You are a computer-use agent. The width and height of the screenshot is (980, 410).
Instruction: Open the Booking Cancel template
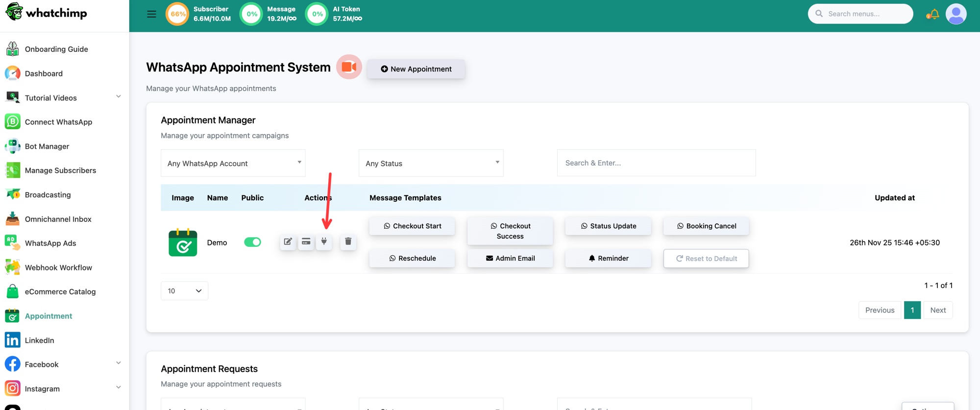tap(706, 226)
